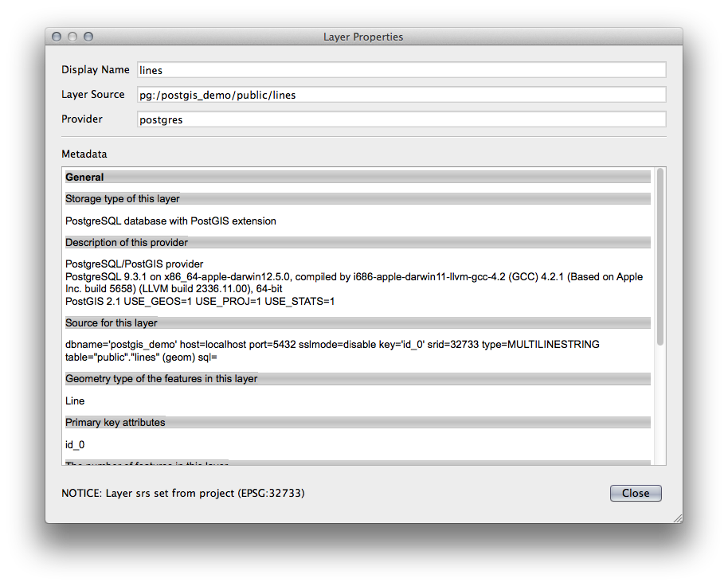Click the Primary key attributes heading
Viewport: 728px width, 586px height.
click(117, 422)
